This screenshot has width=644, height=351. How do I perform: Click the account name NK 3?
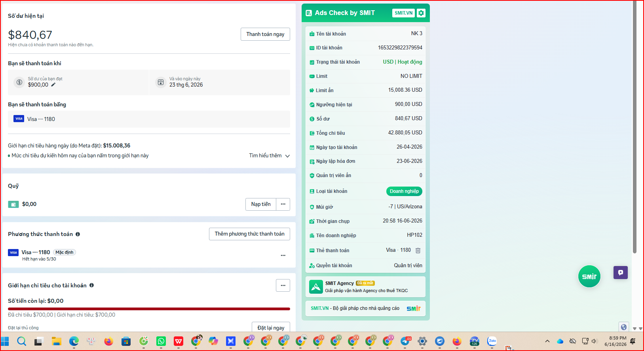point(416,34)
